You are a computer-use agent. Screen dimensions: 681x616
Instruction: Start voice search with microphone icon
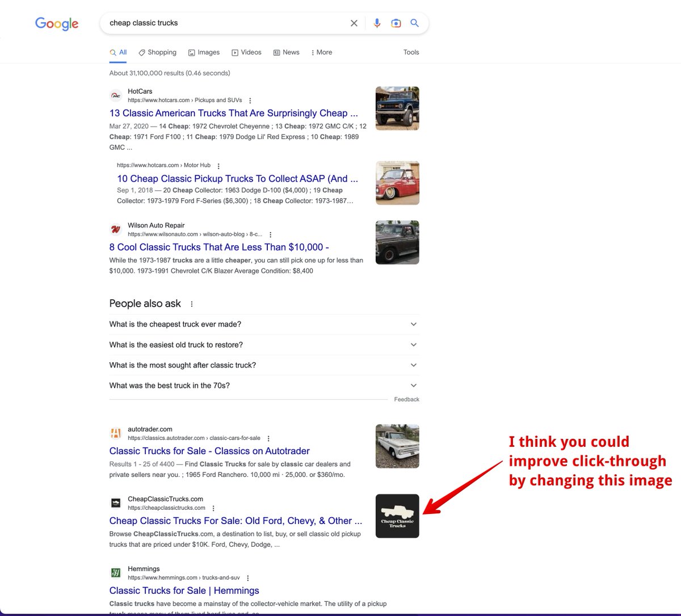point(377,23)
